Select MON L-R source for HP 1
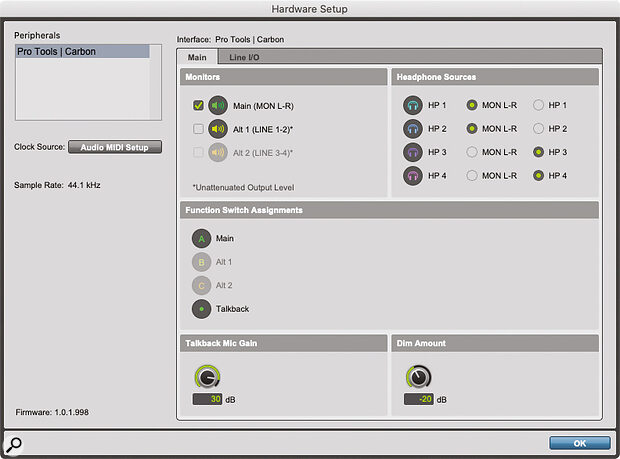Image resolution: width=620 pixels, height=459 pixels. (472, 105)
